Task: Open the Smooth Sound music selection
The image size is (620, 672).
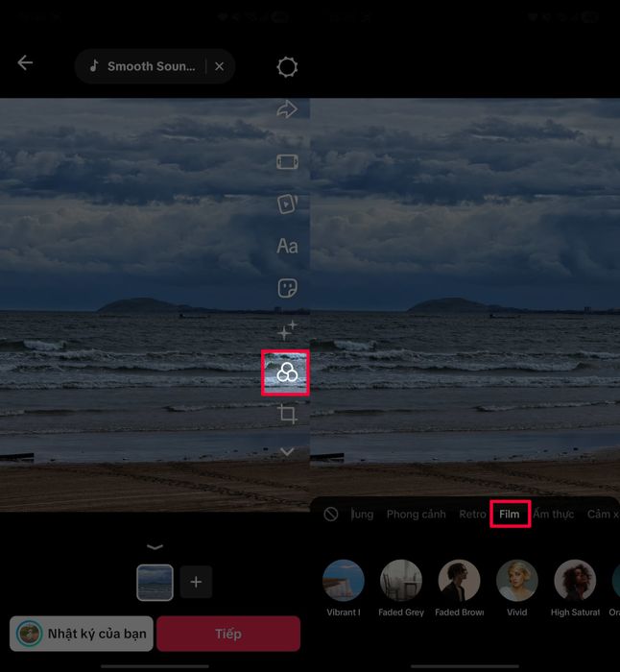Action: [x=142, y=66]
